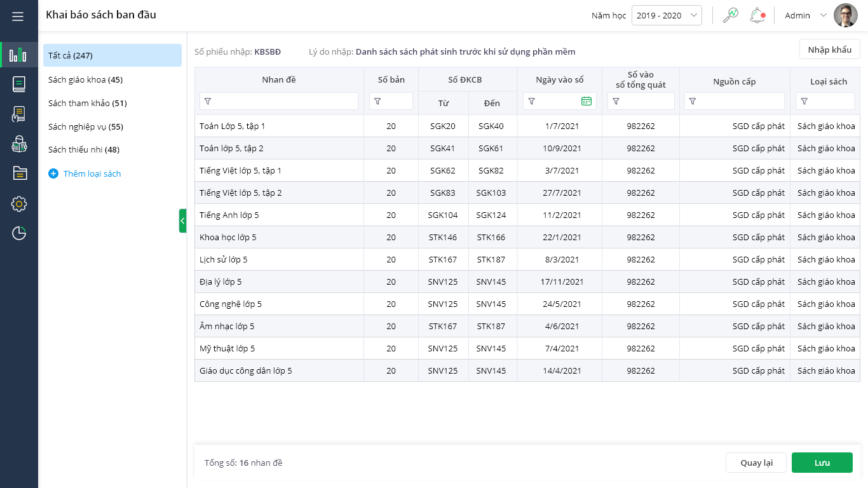This screenshot has height=488, width=868.
Task: Click the book catalog sidebar icon
Action: pos(18,85)
